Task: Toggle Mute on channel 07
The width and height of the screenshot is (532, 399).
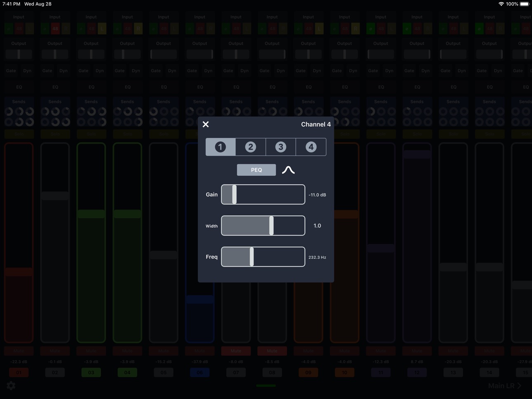Action: click(236, 351)
